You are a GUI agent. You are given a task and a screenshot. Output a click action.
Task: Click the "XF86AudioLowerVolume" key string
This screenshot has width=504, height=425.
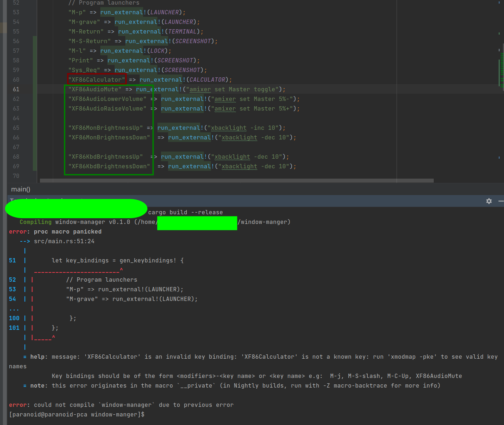coord(107,99)
